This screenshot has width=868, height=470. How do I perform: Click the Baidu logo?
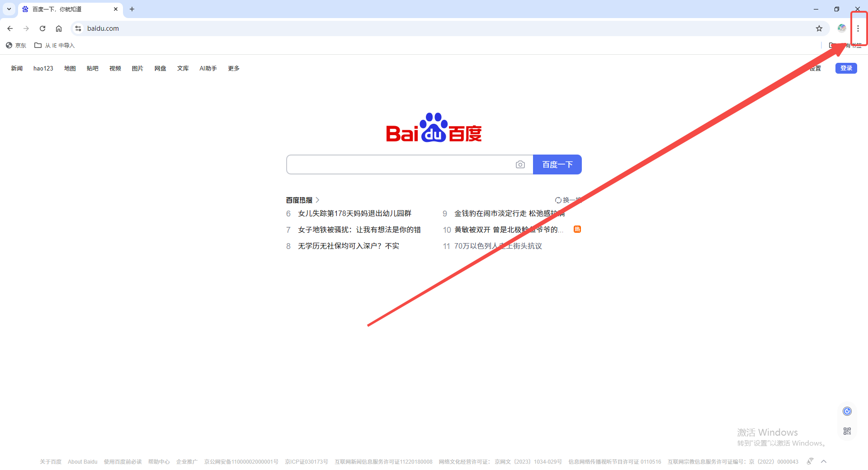pos(434,127)
